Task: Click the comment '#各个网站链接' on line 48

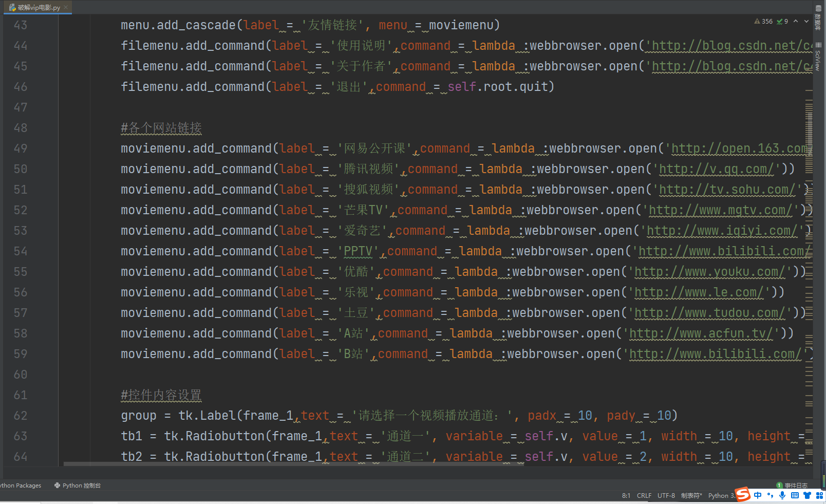Action: [x=161, y=128]
